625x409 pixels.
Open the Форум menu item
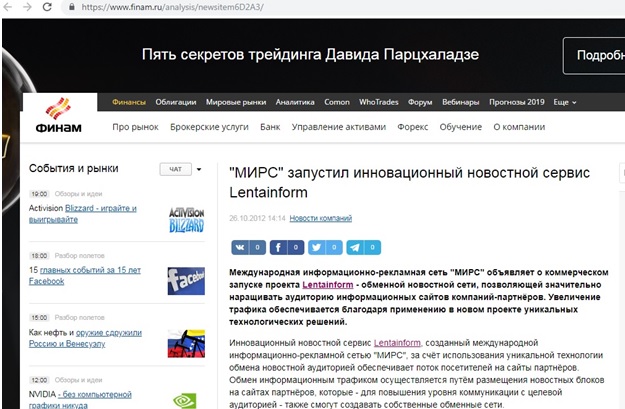(x=420, y=102)
